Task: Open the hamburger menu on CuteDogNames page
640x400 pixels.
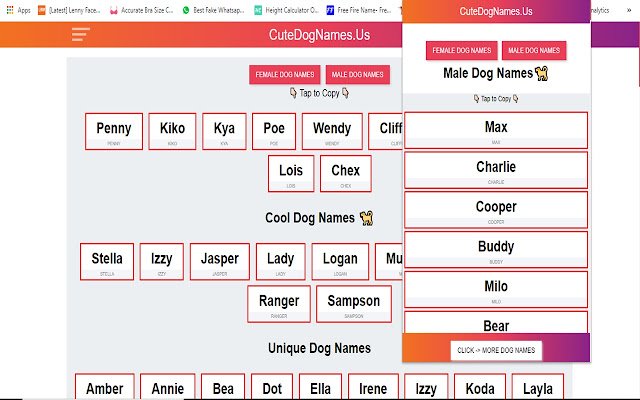Action: tap(80, 34)
